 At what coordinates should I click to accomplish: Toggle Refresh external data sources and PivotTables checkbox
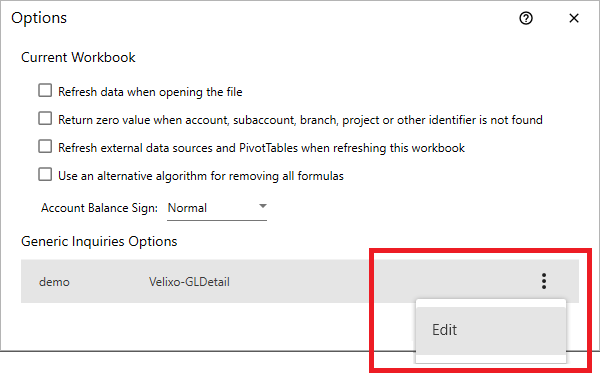(45, 147)
